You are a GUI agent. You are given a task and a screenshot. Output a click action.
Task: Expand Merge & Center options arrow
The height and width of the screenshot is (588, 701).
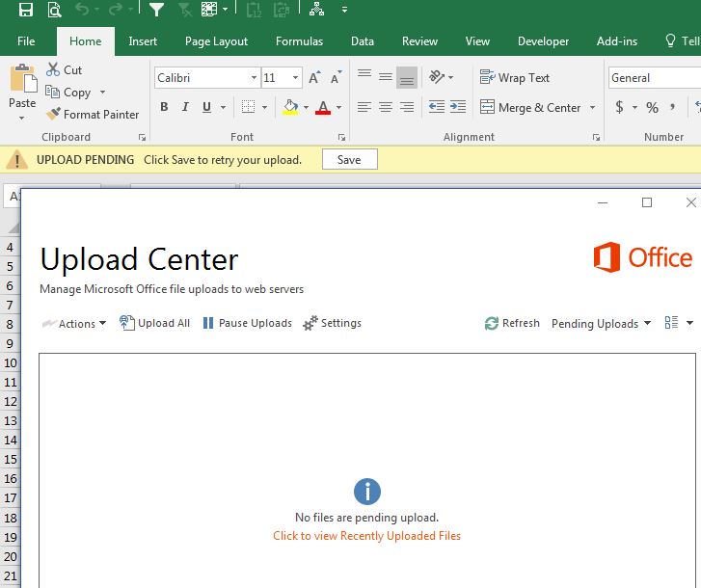click(x=592, y=107)
